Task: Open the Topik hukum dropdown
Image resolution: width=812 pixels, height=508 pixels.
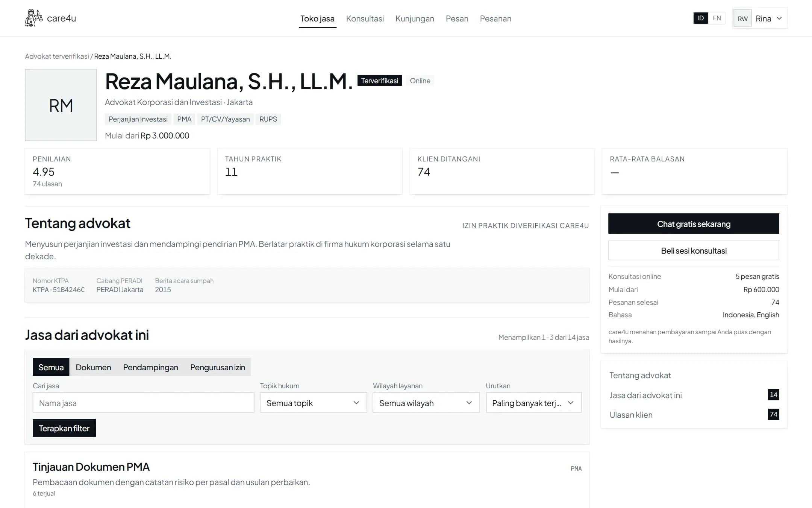Action: (313, 403)
